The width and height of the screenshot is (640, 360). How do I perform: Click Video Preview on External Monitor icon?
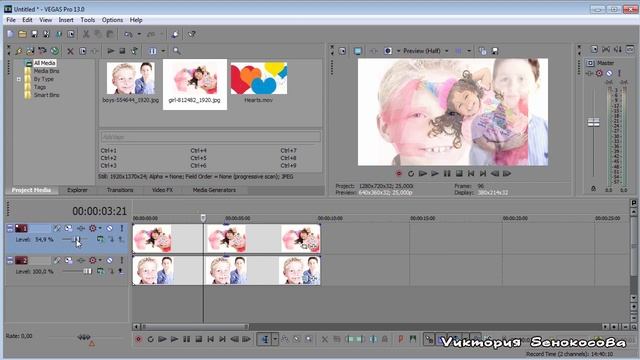pyautogui.click(x=358, y=51)
